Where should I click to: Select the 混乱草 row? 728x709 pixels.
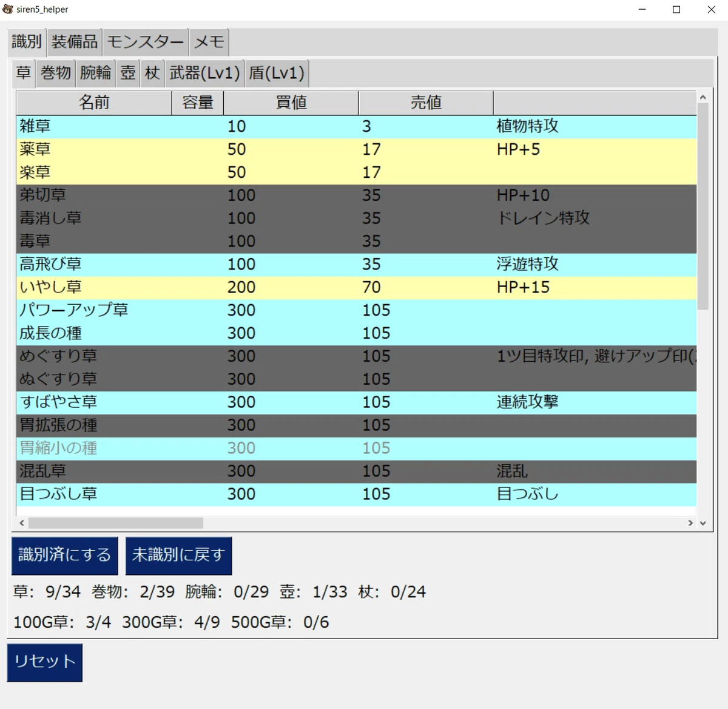[x=356, y=471]
